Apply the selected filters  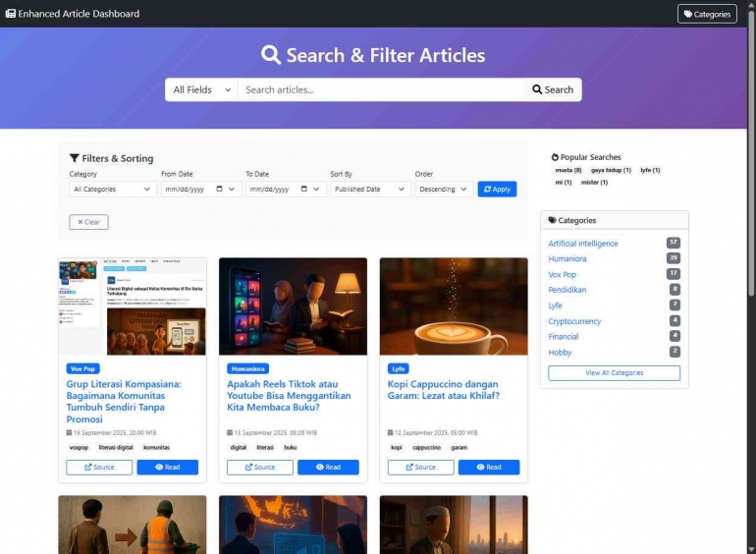(497, 190)
